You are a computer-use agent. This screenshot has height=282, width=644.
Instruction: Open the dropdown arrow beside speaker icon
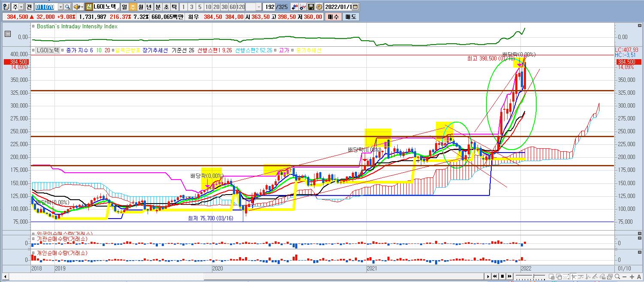82,7
